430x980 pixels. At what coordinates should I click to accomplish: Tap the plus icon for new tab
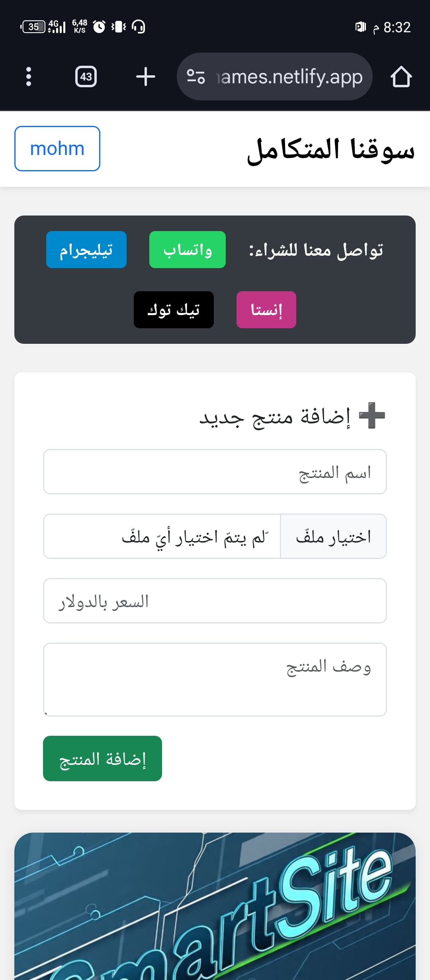click(145, 76)
